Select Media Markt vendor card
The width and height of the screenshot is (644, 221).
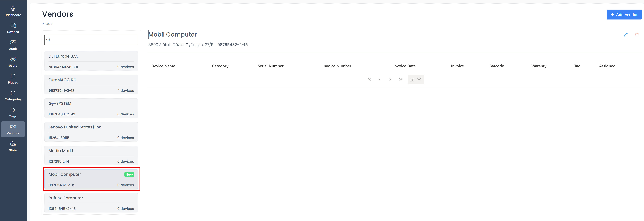[91, 156]
